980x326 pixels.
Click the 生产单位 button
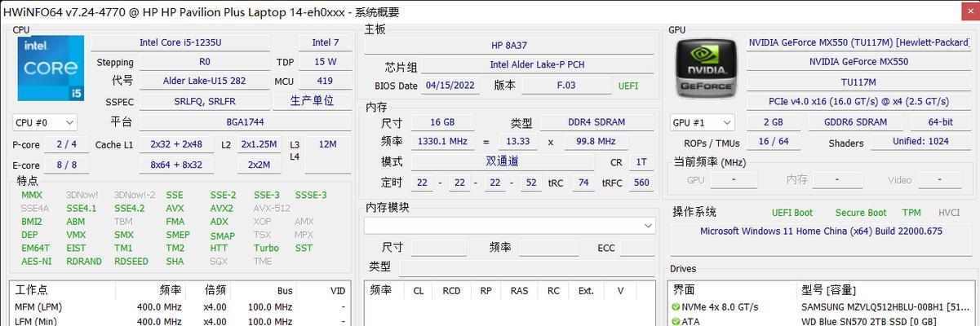313,100
